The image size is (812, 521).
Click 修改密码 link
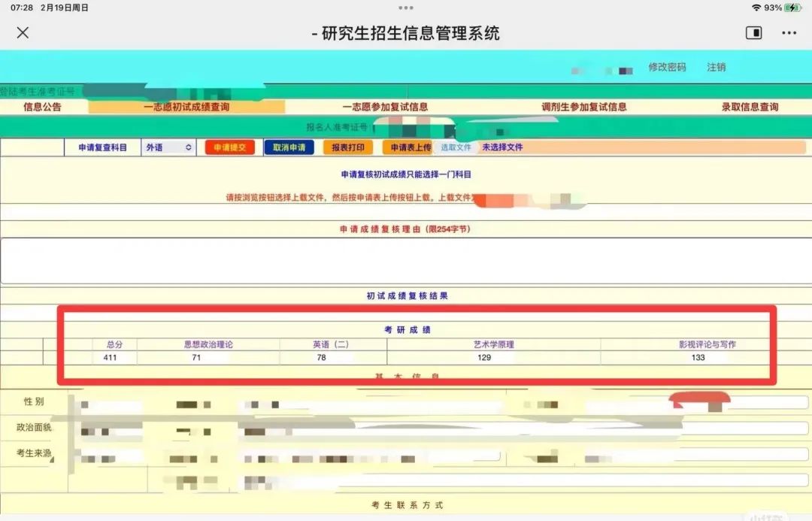coord(667,67)
